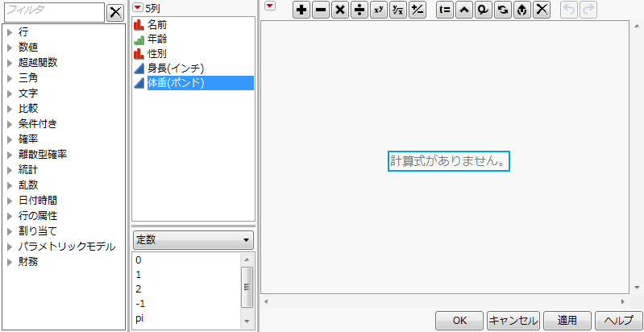The width and height of the screenshot is (644, 332).
Task: Click the swap arguments circular-arrows button
Action: point(503,10)
